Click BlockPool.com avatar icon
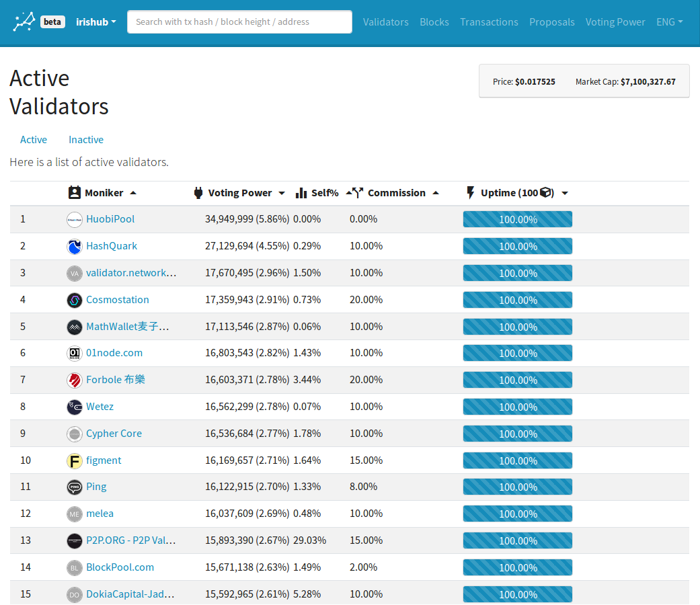 point(75,567)
